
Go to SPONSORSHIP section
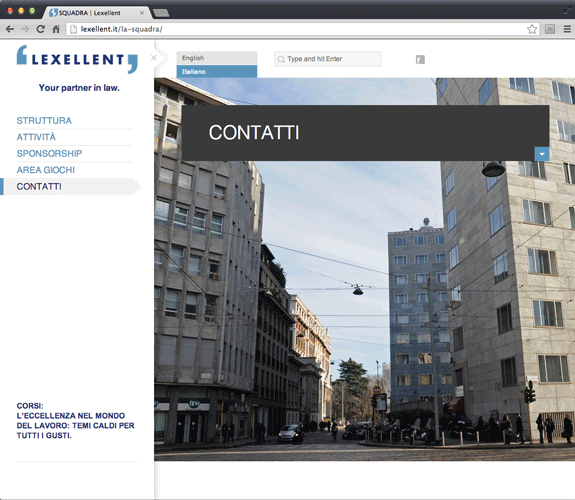pos(49,153)
